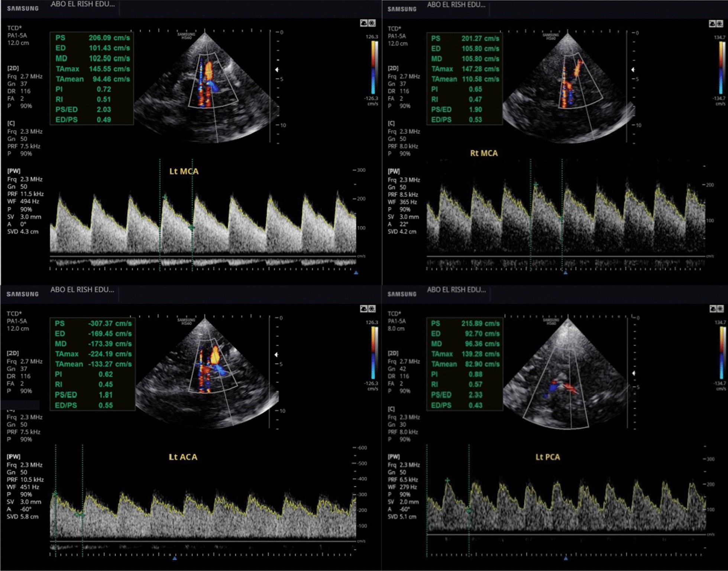The height and width of the screenshot is (571, 728).
Task: Select the peak systolic caliper on Lt PCA waveform
Action: (x=447, y=480)
